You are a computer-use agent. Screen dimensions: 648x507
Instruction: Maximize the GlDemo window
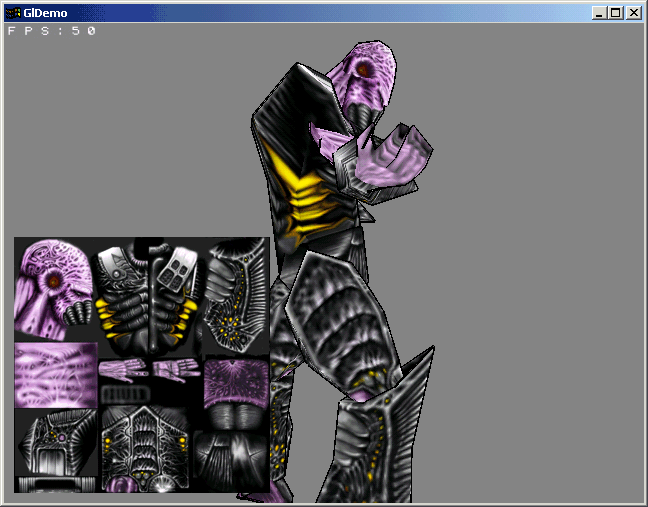[x=616, y=13]
